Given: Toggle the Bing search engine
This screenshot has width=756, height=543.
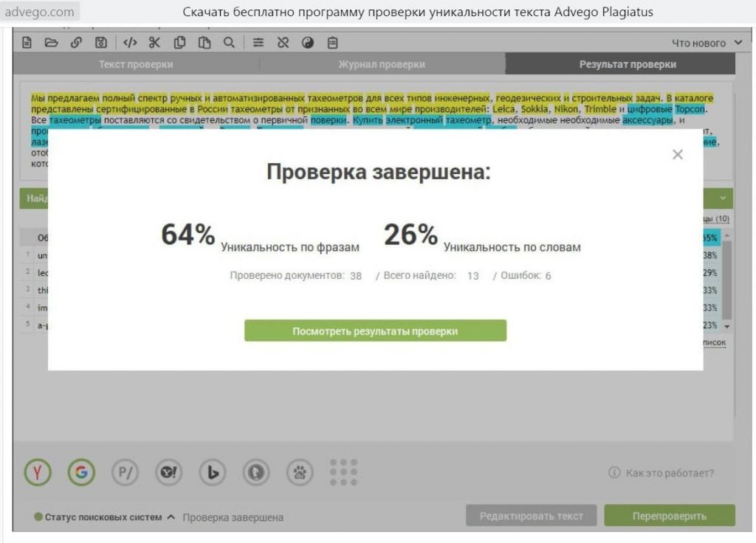Looking at the screenshot, I should [212, 472].
